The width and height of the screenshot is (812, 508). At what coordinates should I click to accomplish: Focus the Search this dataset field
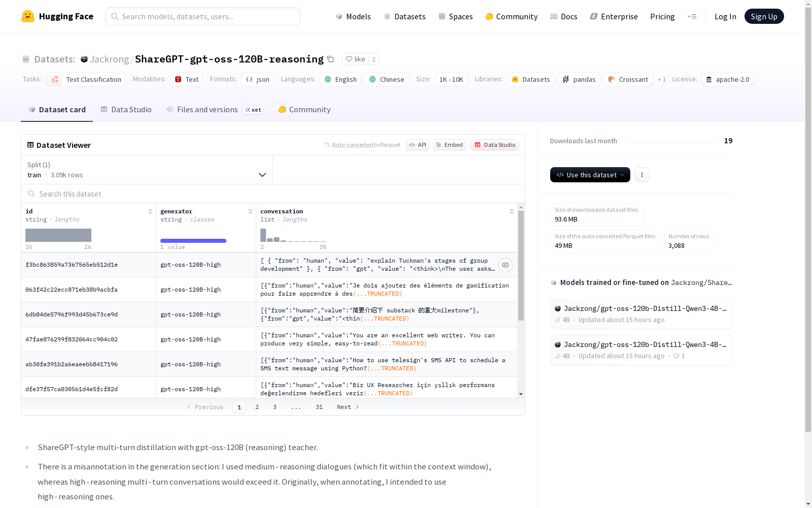tap(273, 194)
